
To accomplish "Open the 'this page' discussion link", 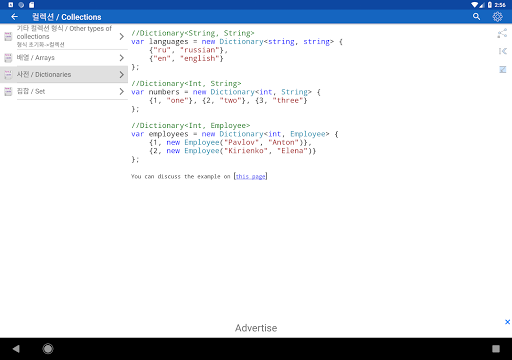I will (251, 176).
